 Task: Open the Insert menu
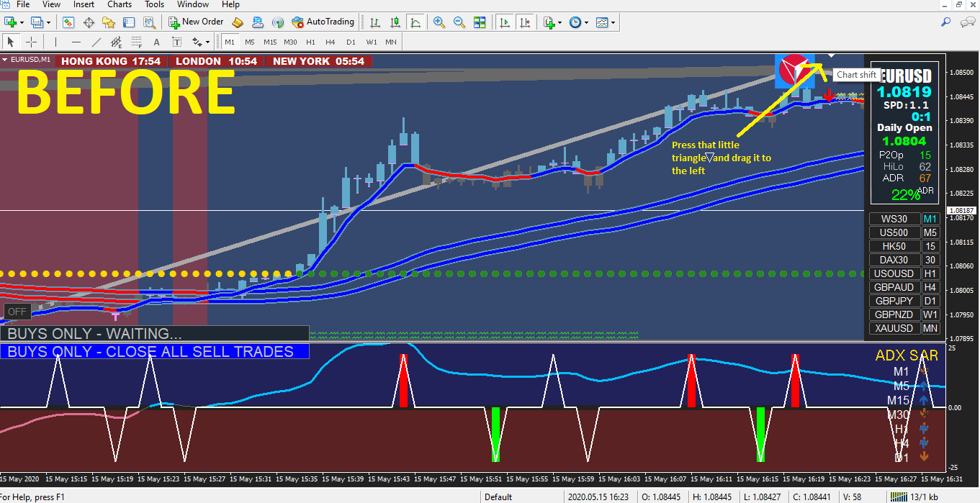point(84,4)
